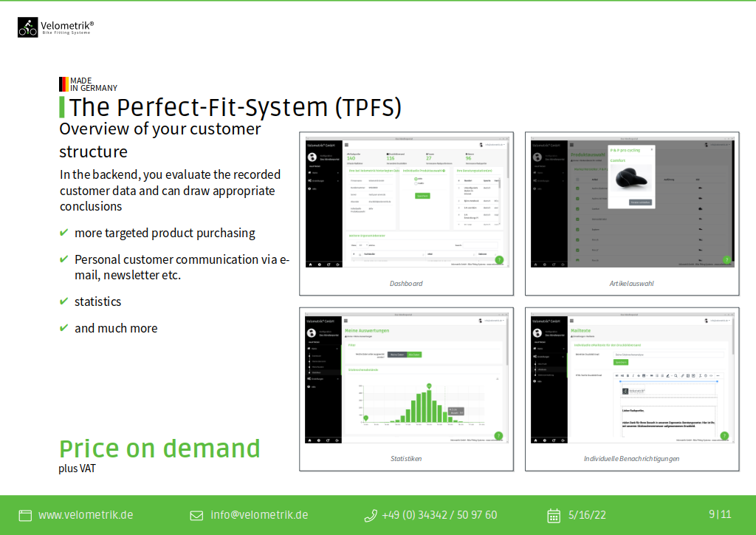Click the green help button in the Dashboard screenshot

point(499,259)
